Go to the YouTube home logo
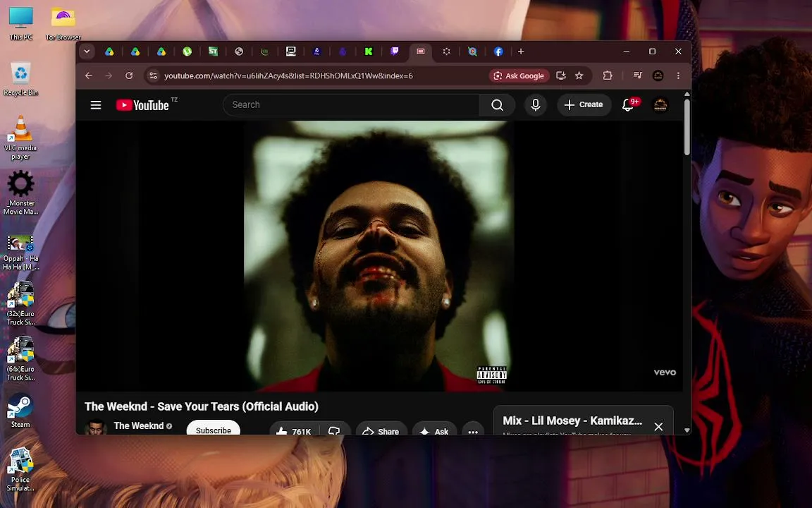812x508 pixels. [142, 105]
